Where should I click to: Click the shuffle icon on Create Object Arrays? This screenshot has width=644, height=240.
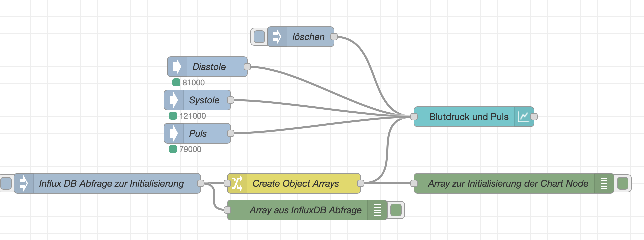click(x=237, y=183)
